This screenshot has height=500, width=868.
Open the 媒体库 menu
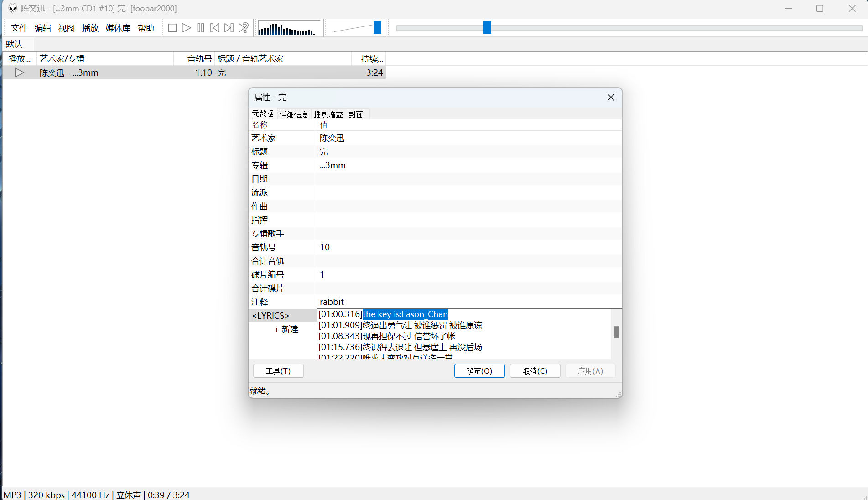[118, 28]
